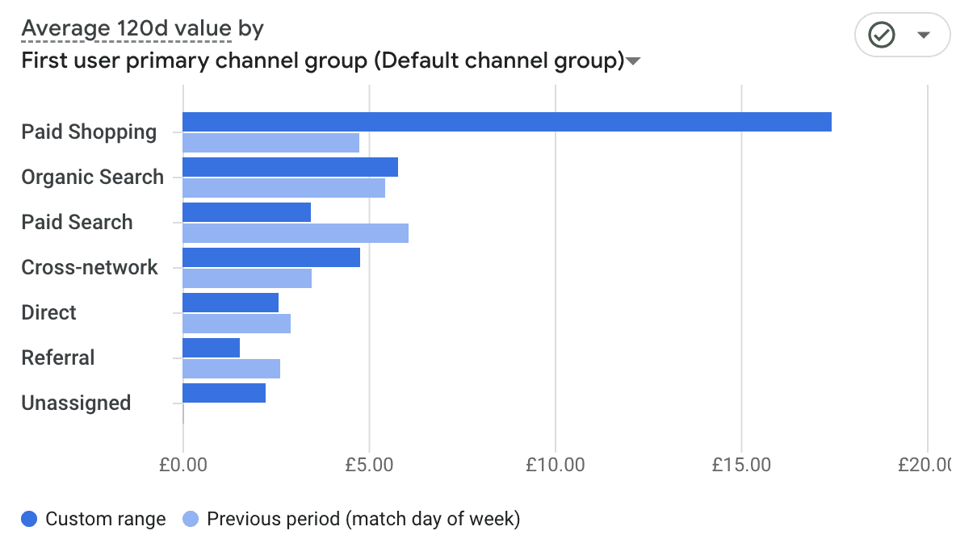The width and height of the screenshot is (977, 560).
Task: Select the Direct previous period bar
Action: click(237, 324)
